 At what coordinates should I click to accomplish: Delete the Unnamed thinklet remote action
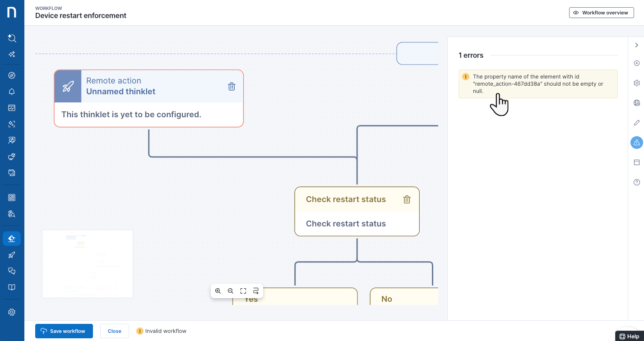[232, 87]
